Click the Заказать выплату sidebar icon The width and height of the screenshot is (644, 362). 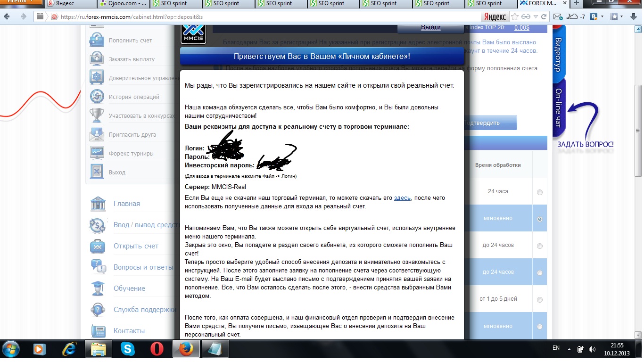coord(97,59)
